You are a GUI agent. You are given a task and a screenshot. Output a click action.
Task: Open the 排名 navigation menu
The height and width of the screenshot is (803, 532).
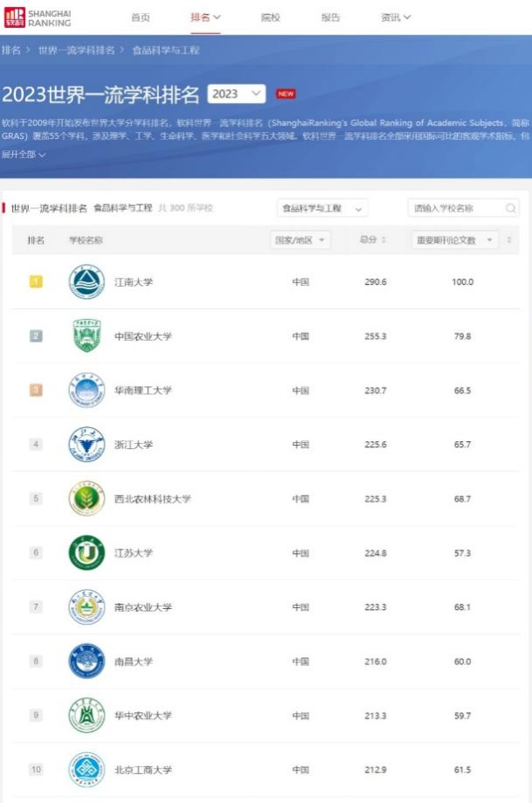[x=205, y=17]
